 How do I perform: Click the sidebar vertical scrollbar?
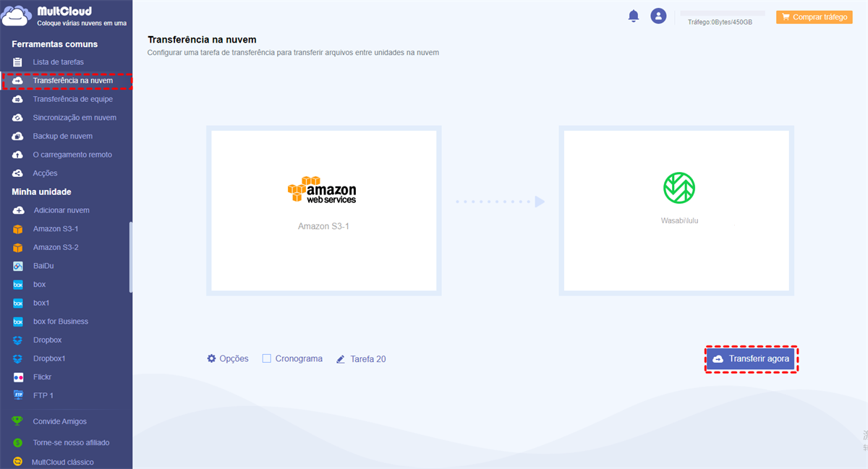tap(131, 257)
